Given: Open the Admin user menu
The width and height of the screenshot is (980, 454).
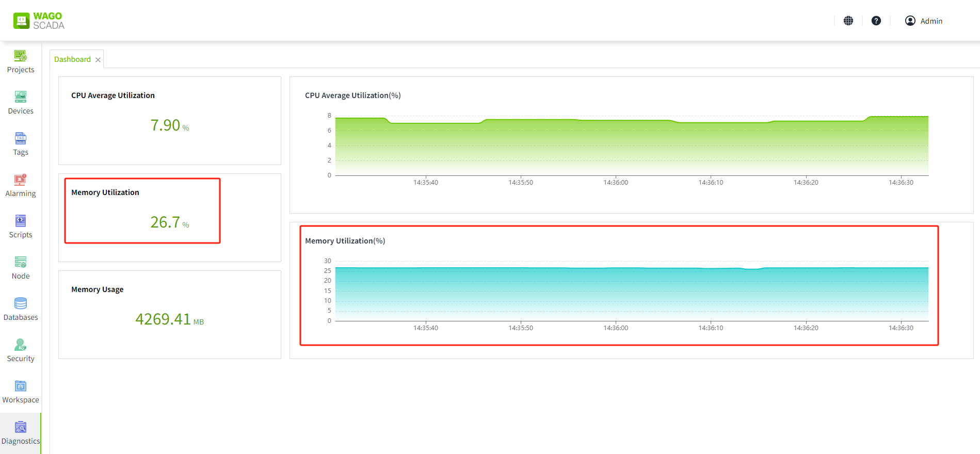Looking at the screenshot, I should point(924,21).
